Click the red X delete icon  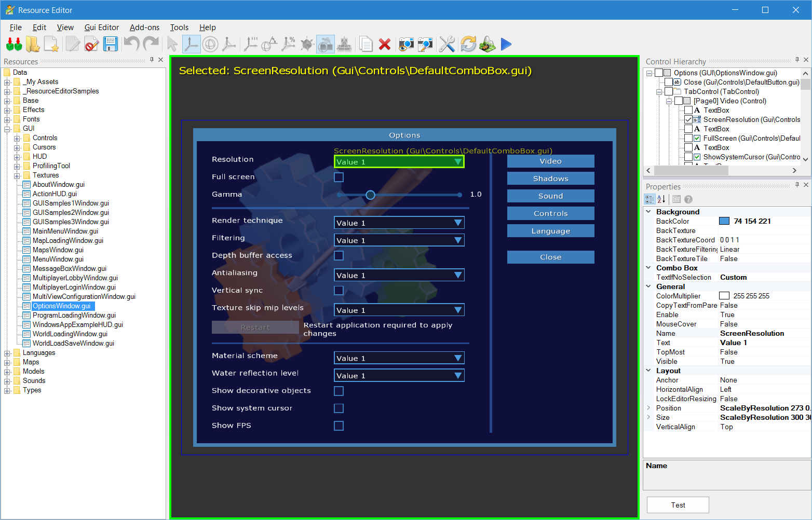385,45
